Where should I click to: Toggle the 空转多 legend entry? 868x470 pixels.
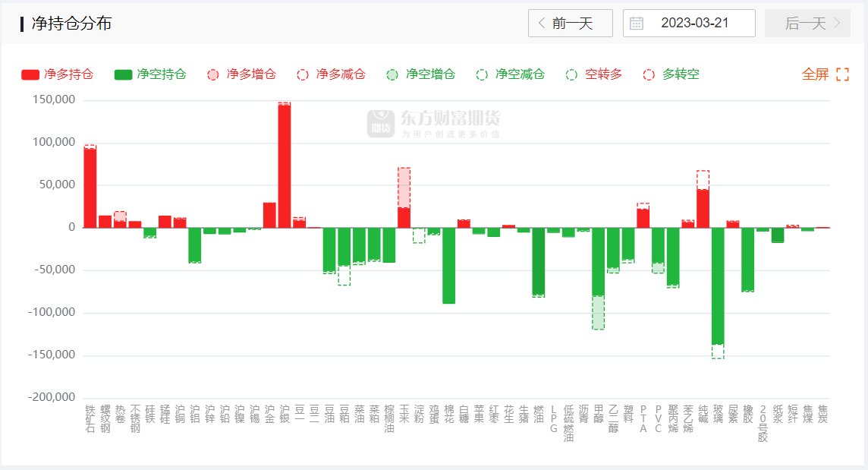click(x=594, y=74)
